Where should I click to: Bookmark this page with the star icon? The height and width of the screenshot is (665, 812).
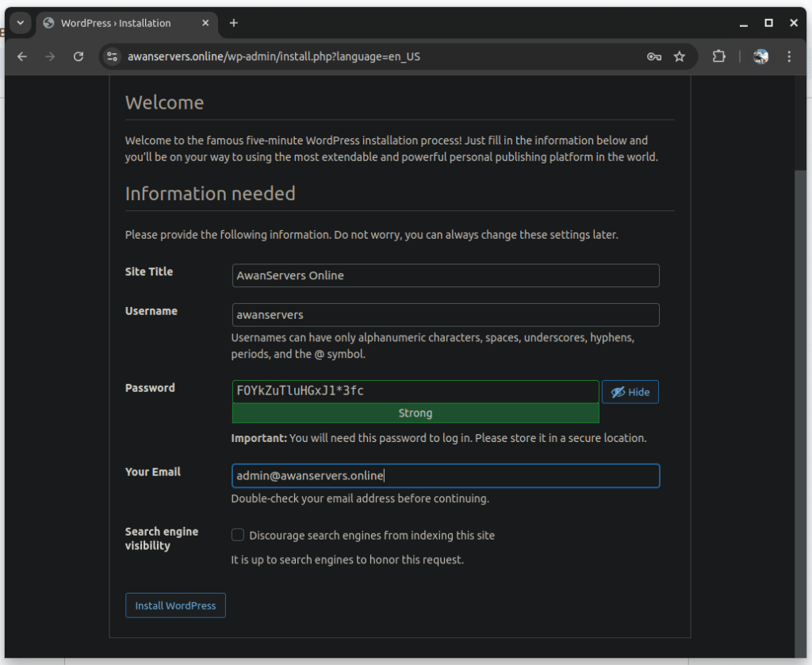680,56
